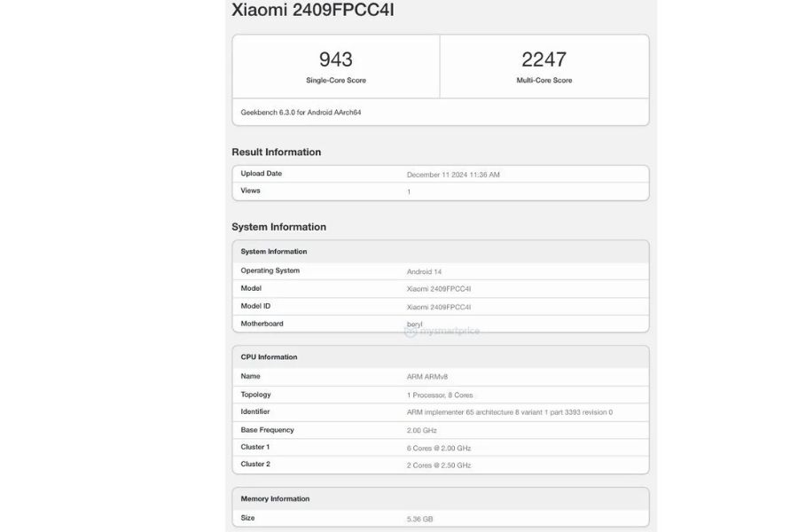Click the Model row label
The height and width of the screenshot is (532, 798).
[251, 289]
